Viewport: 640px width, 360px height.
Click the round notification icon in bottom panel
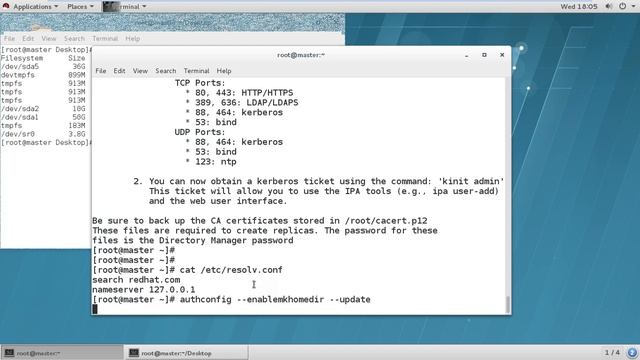pos(632,352)
